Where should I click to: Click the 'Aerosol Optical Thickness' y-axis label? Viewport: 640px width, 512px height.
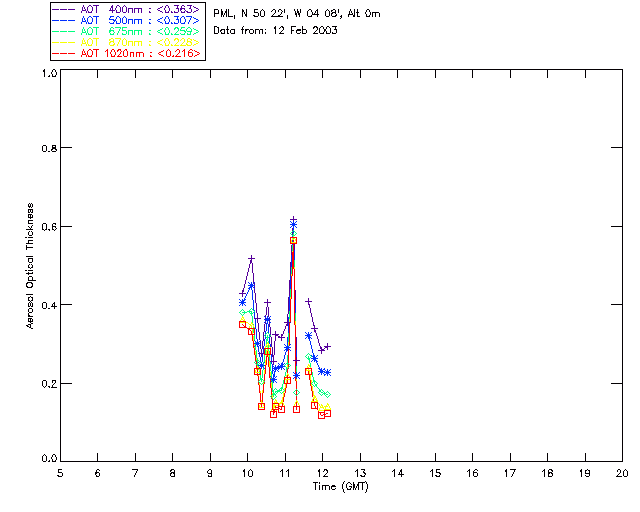tap(30, 266)
